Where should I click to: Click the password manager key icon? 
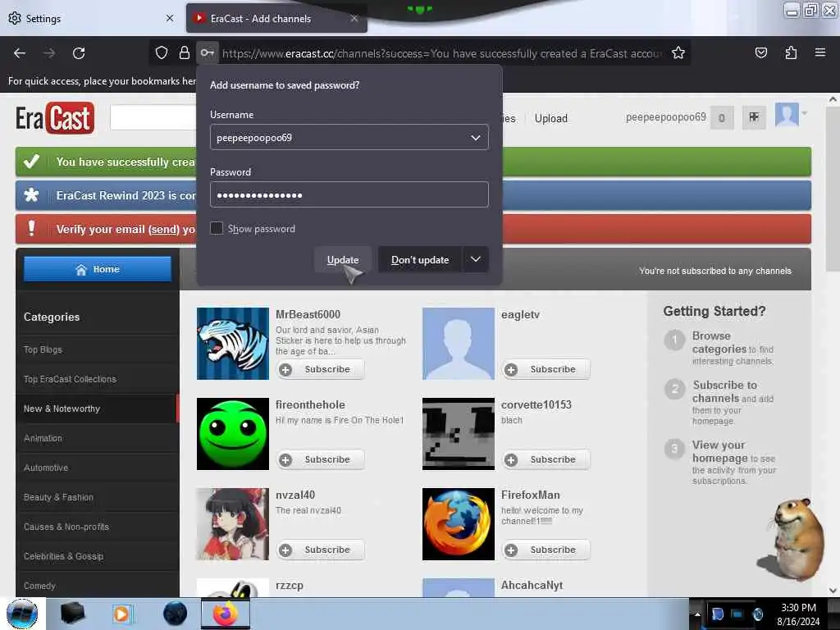[208, 53]
